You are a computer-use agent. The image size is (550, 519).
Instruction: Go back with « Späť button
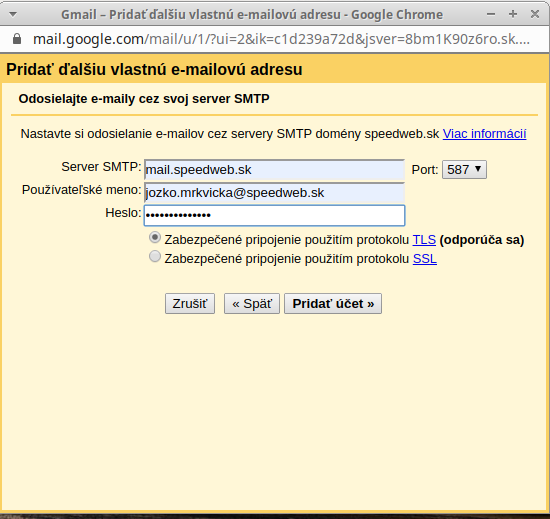pos(252,304)
